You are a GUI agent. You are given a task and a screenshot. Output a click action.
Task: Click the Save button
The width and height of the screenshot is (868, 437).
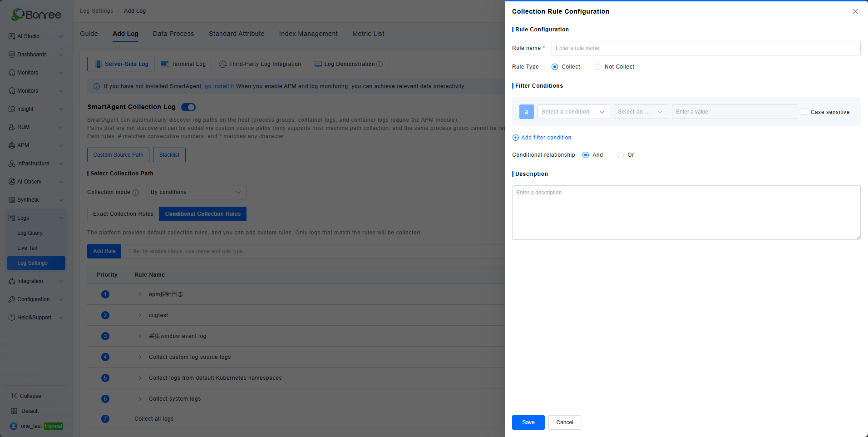point(528,422)
